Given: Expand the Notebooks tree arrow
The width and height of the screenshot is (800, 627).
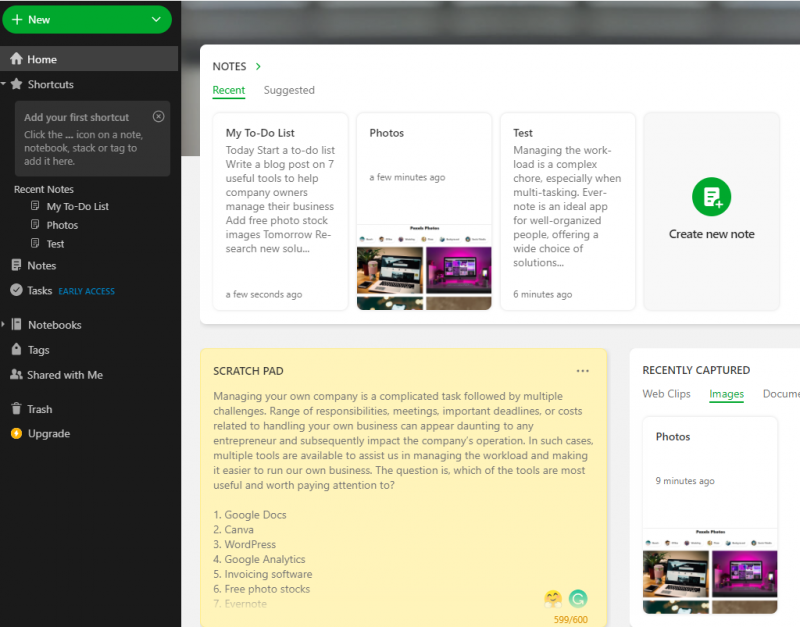Looking at the screenshot, I should pos(3,324).
